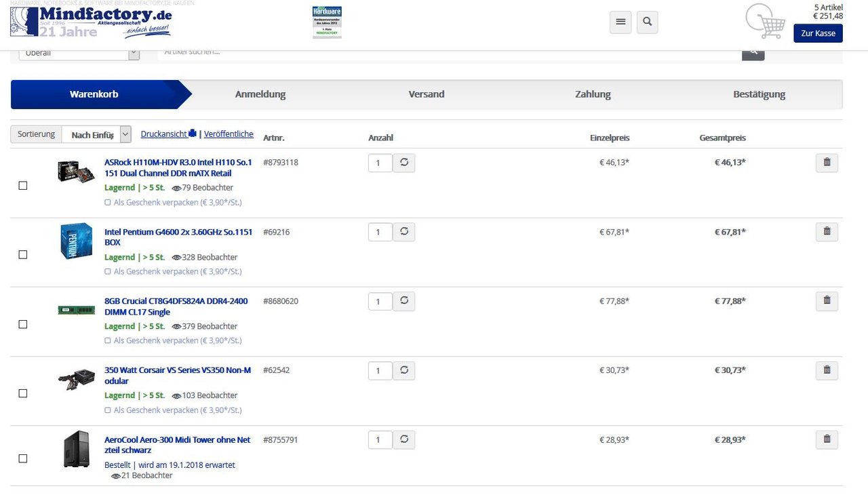Image resolution: width=868 pixels, height=495 pixels.
Task: Refresh quantity for ASRock H110M-HDV
Action: (404, 163)
